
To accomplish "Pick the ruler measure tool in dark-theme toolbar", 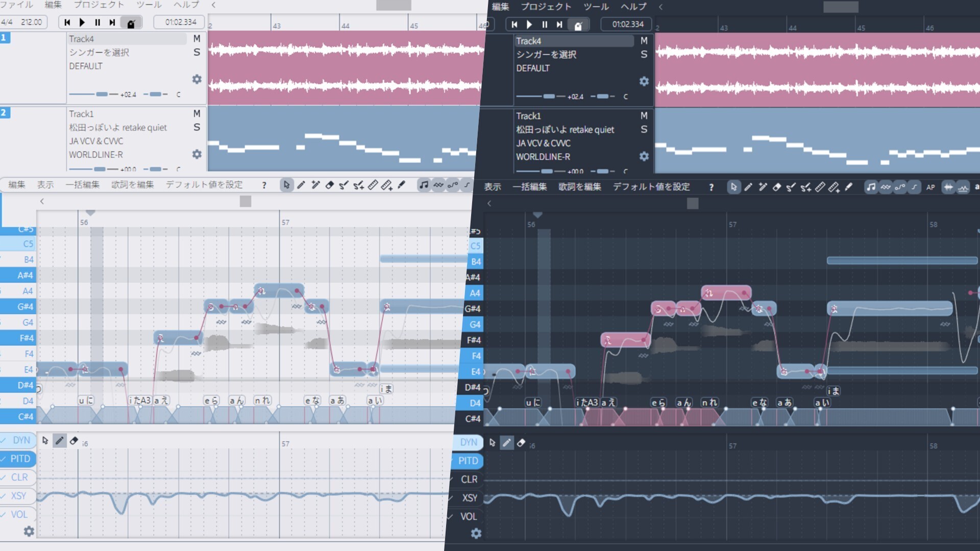I will pos(820,187).
